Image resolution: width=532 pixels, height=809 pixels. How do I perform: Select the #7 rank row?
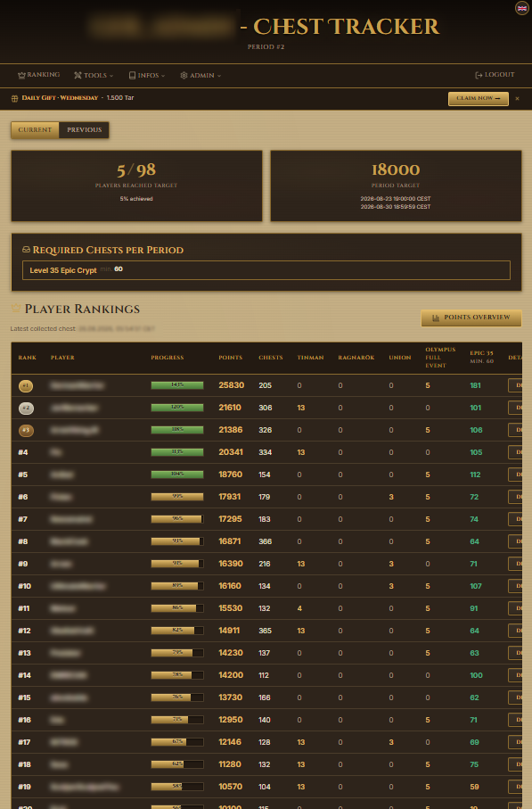point(266,519)
